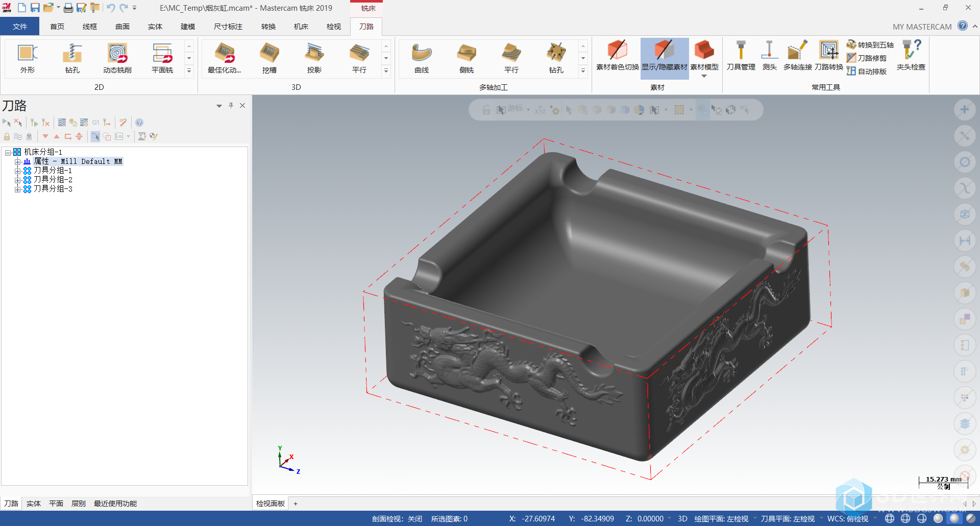
Task: Click backplot selected operations wave icon
Action: pyautogui.click(x=62, y=123)
